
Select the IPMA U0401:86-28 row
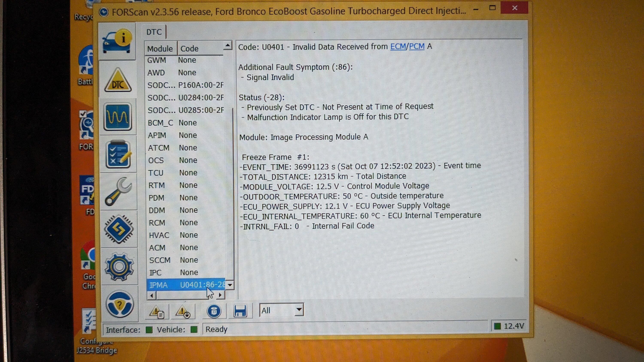[186, 285]
